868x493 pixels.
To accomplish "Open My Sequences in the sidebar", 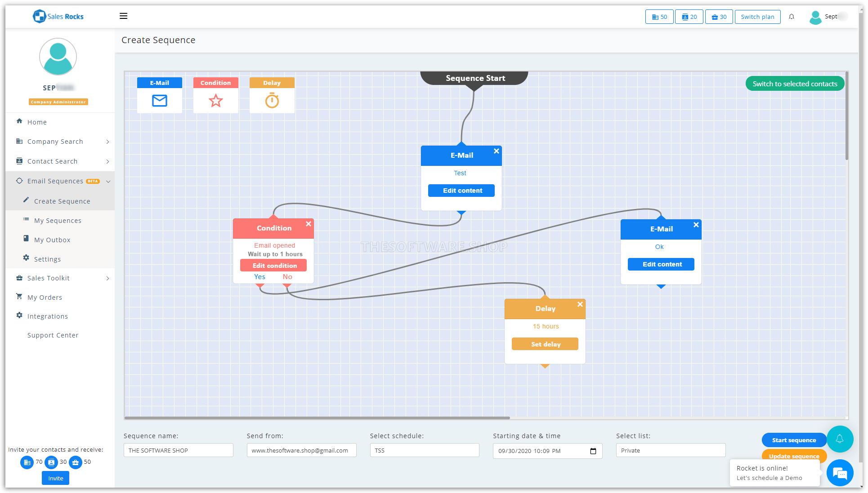I will [58, 221].
